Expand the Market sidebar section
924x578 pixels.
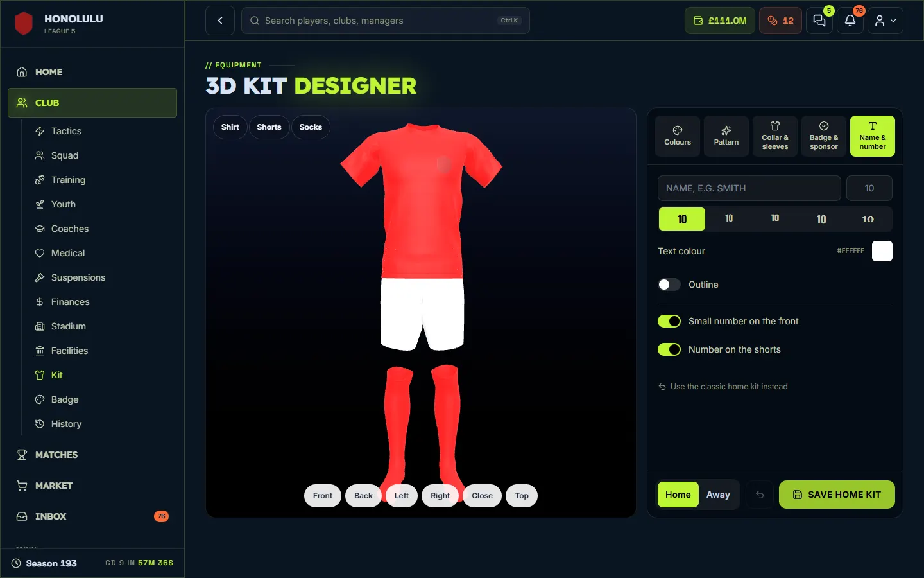click(x=92, y=486)
